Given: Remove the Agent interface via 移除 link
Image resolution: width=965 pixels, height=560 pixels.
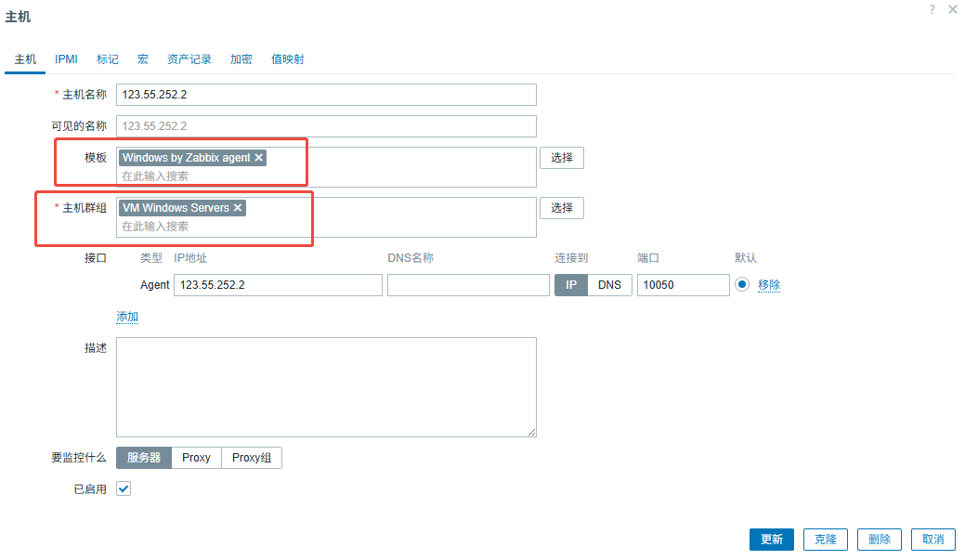Looking at the screenshot, I should (769, 284).
